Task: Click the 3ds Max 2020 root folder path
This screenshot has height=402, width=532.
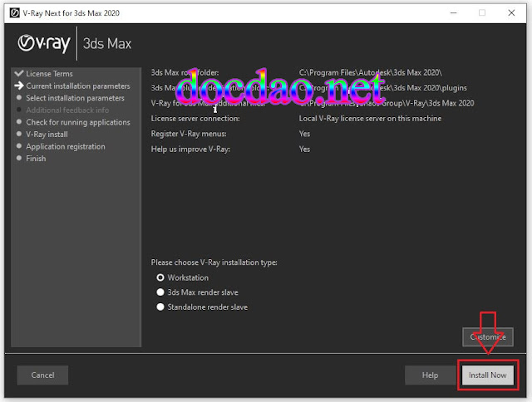Action: [x=370, y=72]
